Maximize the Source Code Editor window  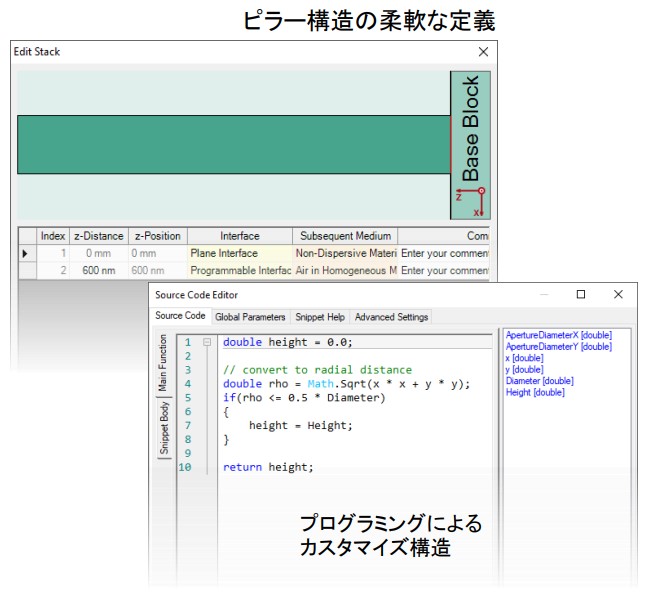581,295
